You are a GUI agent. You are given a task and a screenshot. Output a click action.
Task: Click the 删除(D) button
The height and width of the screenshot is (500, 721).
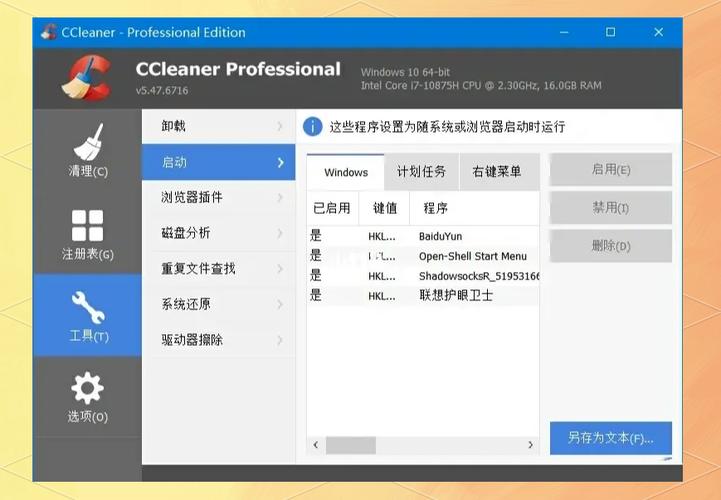[611, 246]
